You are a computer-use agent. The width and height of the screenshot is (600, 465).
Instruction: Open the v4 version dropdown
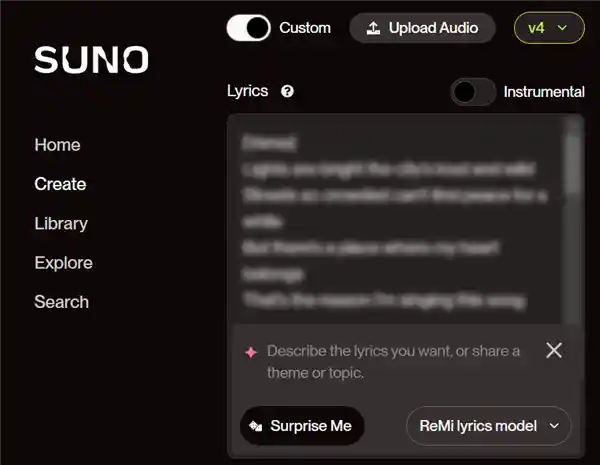click(549, 28)
